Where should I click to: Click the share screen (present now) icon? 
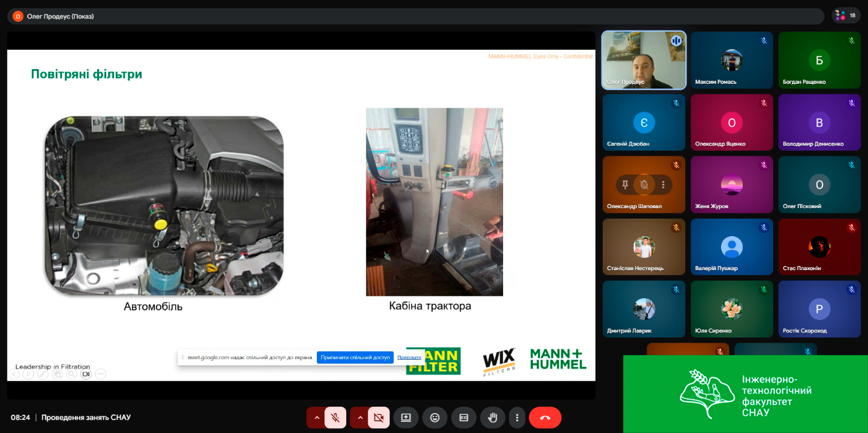[405, 418]
